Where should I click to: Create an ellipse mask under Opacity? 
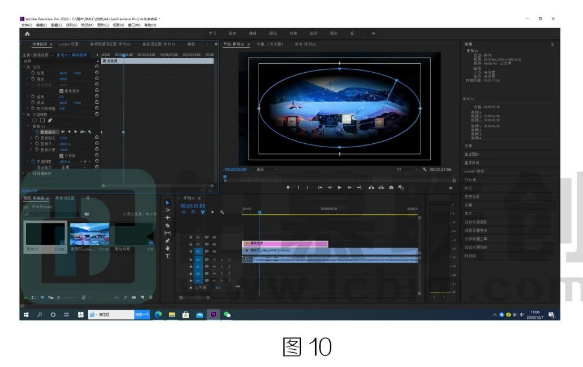35,120
